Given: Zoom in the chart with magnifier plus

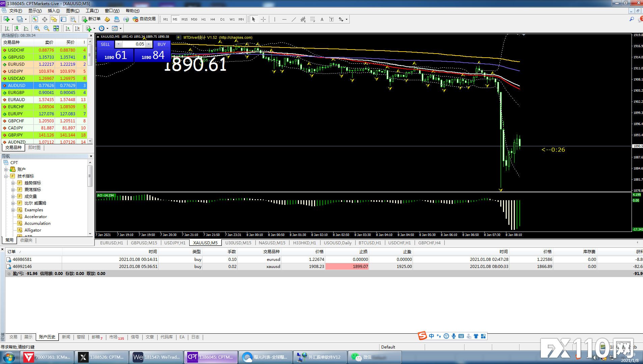Looking at the screenshot, I should tap(37, 28).
